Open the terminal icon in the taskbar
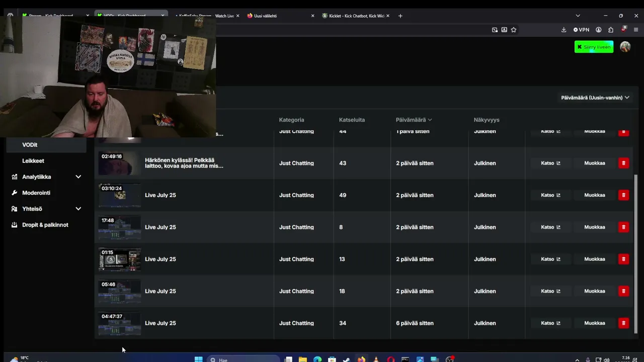The image size is (644, 362). pos(406,359)
